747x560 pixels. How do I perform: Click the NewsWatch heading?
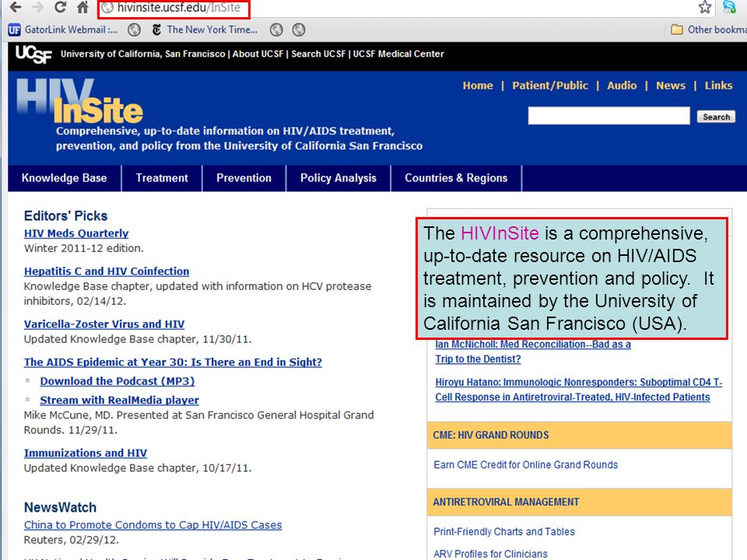point(60,507)
